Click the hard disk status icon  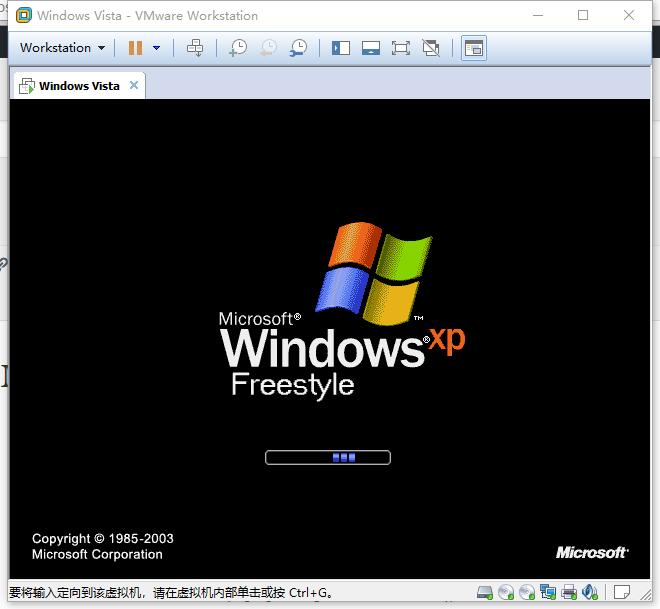click(x=485, y=593)
